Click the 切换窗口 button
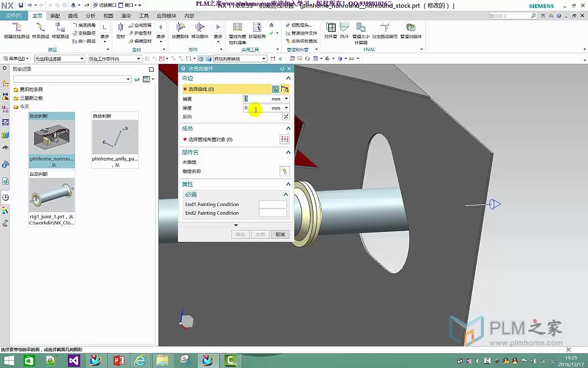588x368 pixels. point(105,5)
